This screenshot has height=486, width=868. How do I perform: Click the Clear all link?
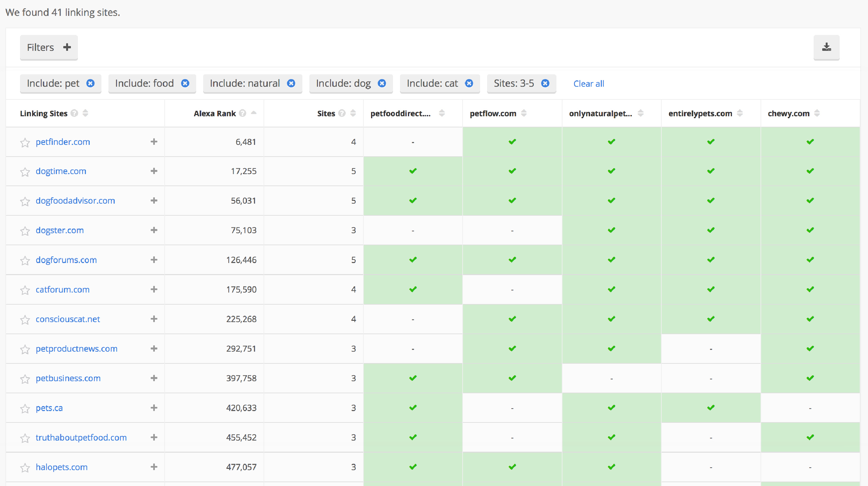(x=589, y=84)
